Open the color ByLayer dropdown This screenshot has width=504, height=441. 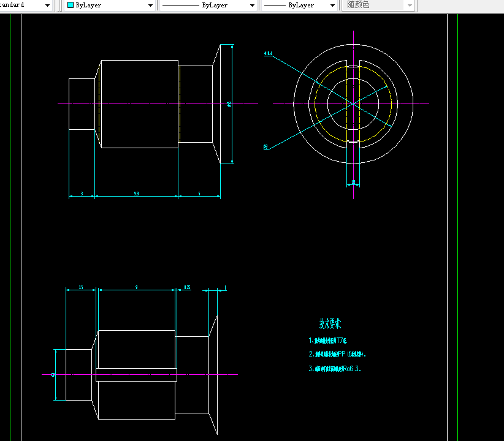(x=110, y=5)
